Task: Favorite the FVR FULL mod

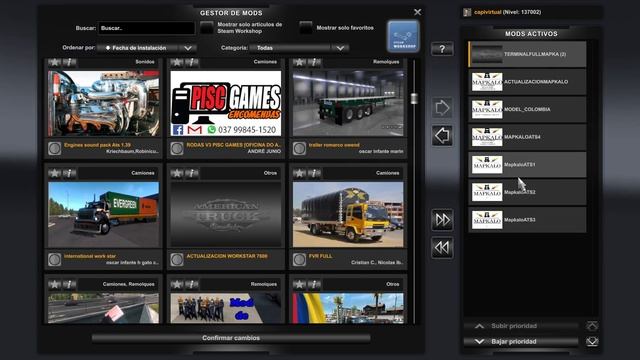Action: [x=299, y=173]
